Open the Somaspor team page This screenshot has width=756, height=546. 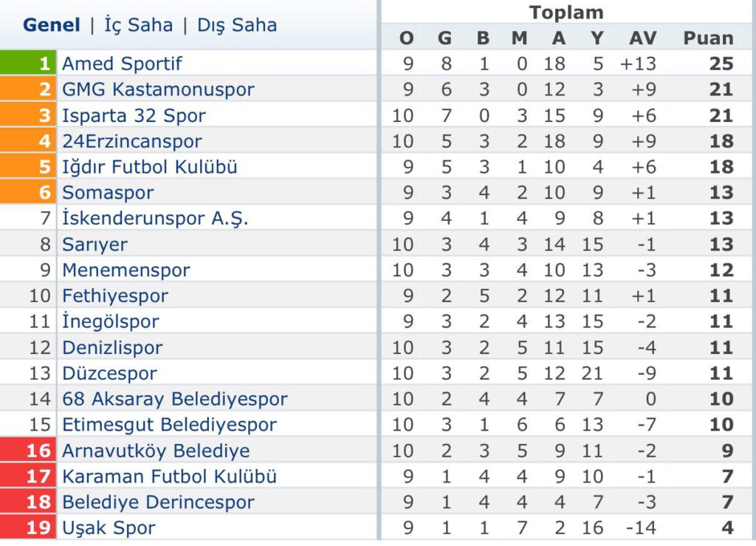pos(108,193)
